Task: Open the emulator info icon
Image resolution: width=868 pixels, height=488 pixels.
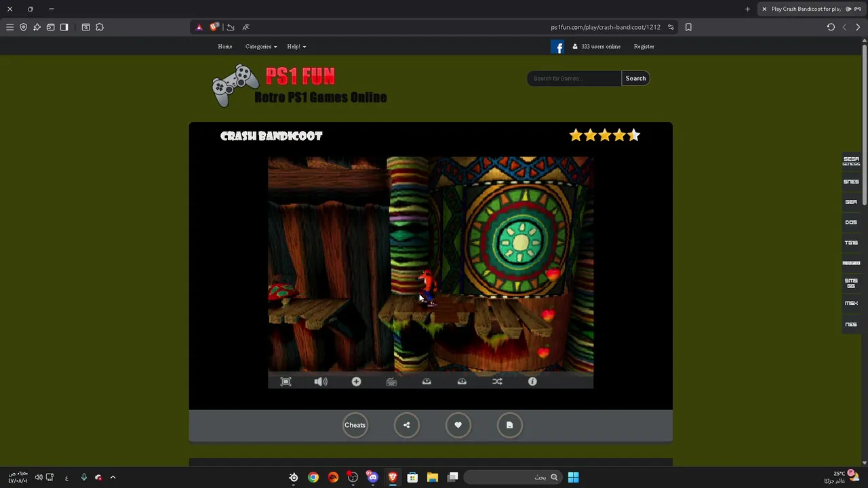Action: click(x=532, y=382)
